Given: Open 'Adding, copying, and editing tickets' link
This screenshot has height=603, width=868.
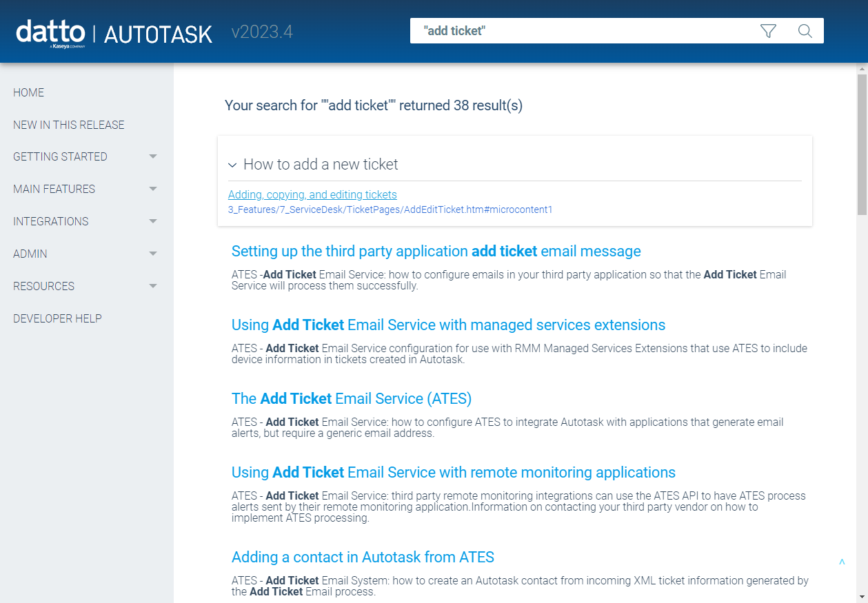Looking at the screenshot, I should 312,195.
